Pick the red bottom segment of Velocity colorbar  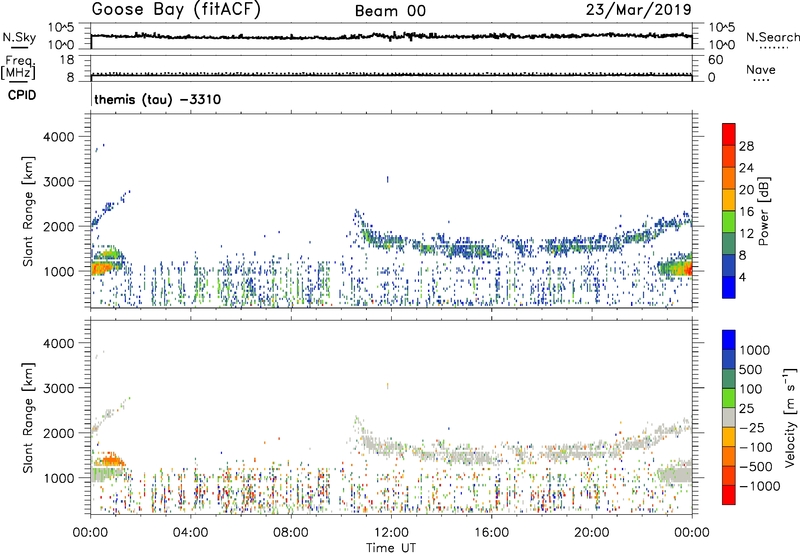tap(729, 495)
